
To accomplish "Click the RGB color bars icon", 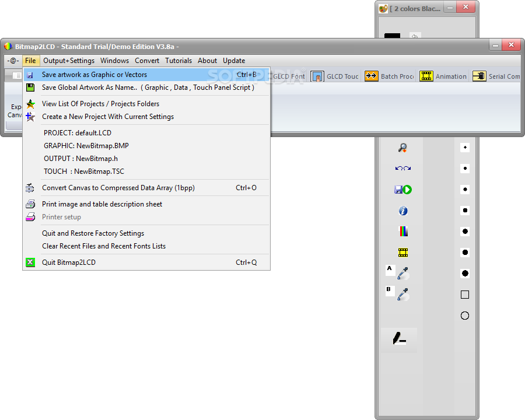I will pyautogui.click(x=404, y=232).
